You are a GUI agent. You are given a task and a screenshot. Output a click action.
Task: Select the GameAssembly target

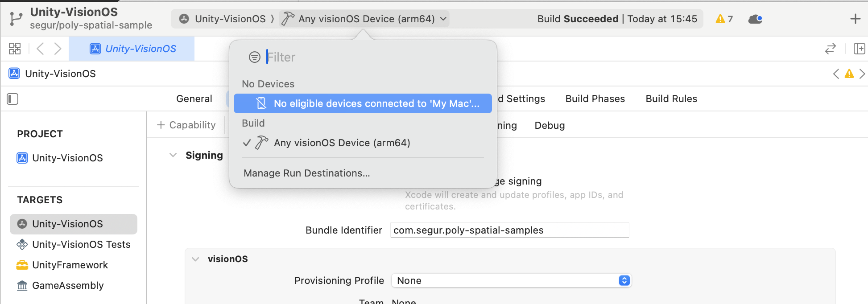(67, 285)
